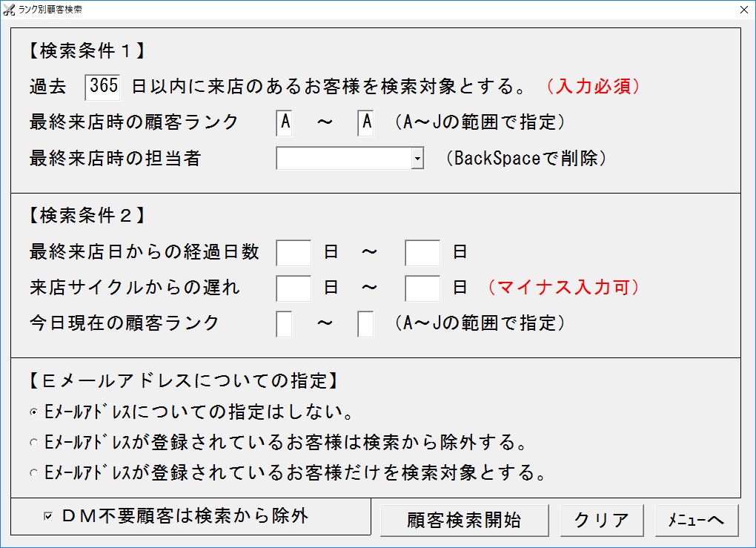Select radio option excluding customers with registered email
Image resolution: width=756 pixels, height=548 pixels.
[x=33, y=443]
